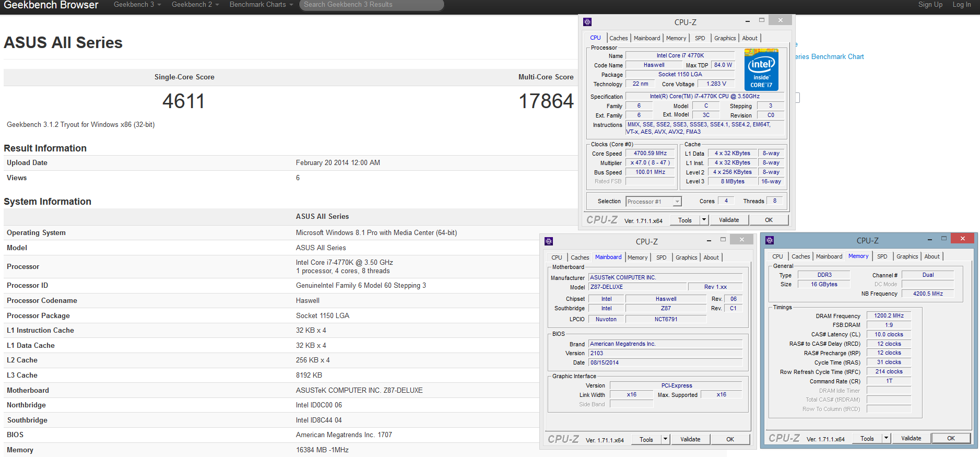
Task: Open the Series Benchmark Chart link
Action: 829,57
